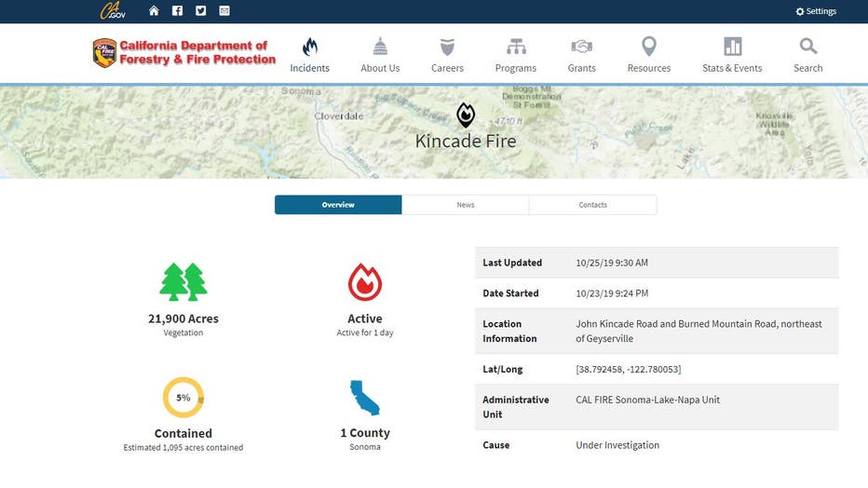Click the Administrative Unit row label

tap(515, 407)
